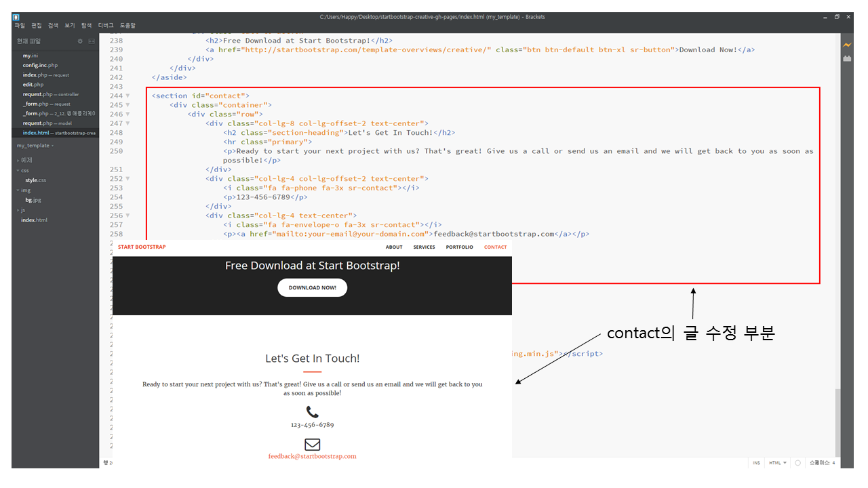Expand the js folder
868x488 pixels.
pos(22,210)
